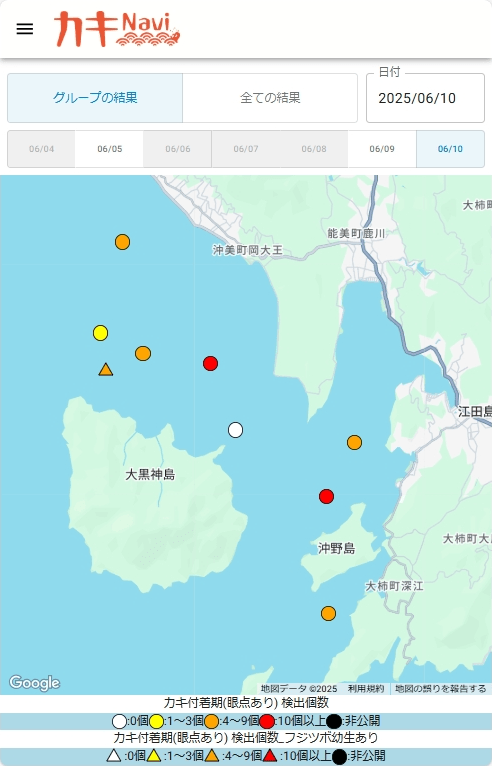Select the 06/10 date tab
The image size is (492, 766).
click(450, 149)
